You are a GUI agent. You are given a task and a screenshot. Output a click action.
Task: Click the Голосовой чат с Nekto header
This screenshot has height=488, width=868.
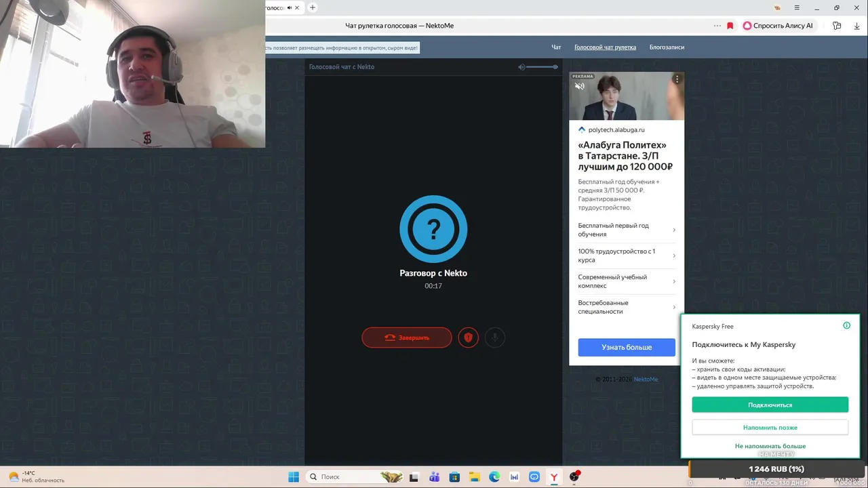pyautogui.click(x=342, y=67)
